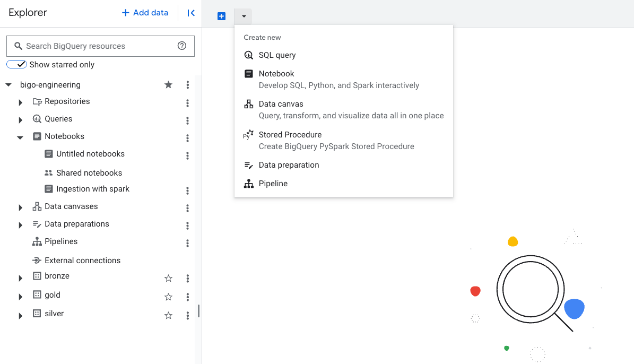634x364 pixels.
Task: Click Add data button
Action: click(145, 13)
